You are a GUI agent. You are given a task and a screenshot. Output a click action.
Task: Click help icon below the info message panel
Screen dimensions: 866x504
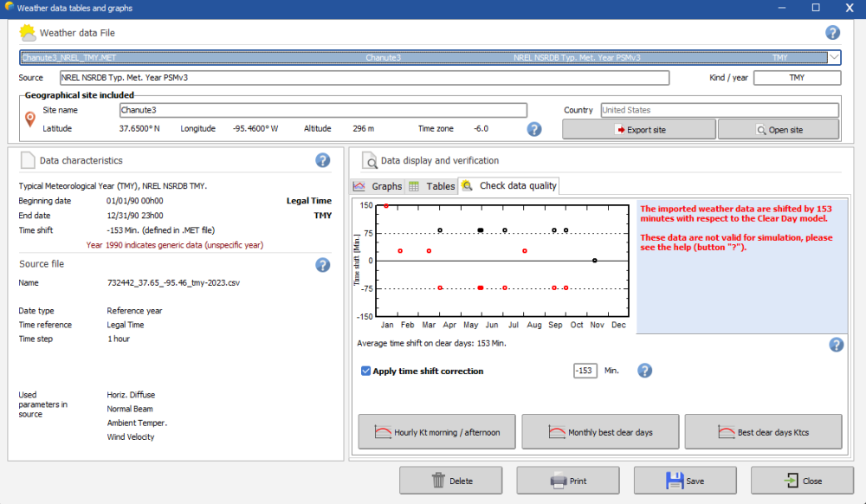(836, 345)
